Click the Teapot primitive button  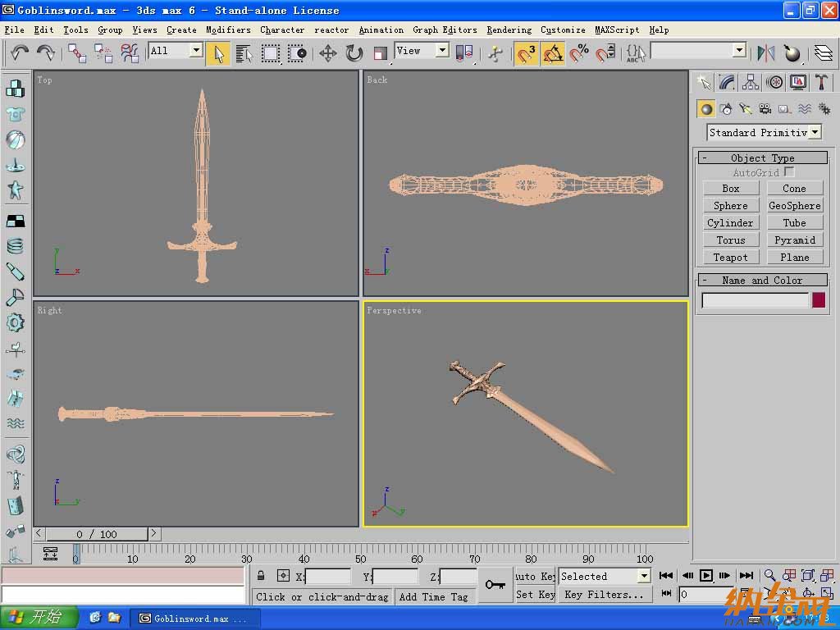point(731,257)
